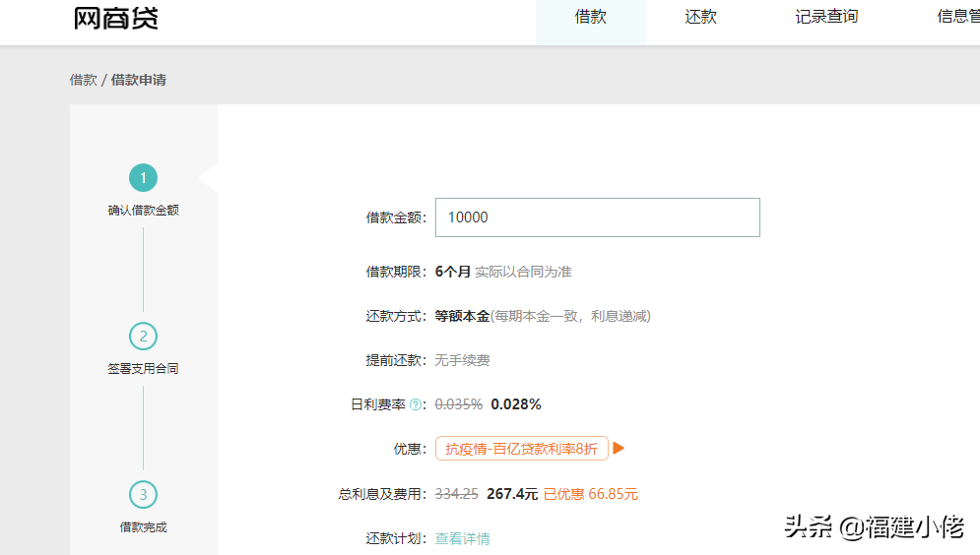This screenshot has height=555, width=980.
Task: Click the 实际以合同为准 note
Action: coord(523,272)
